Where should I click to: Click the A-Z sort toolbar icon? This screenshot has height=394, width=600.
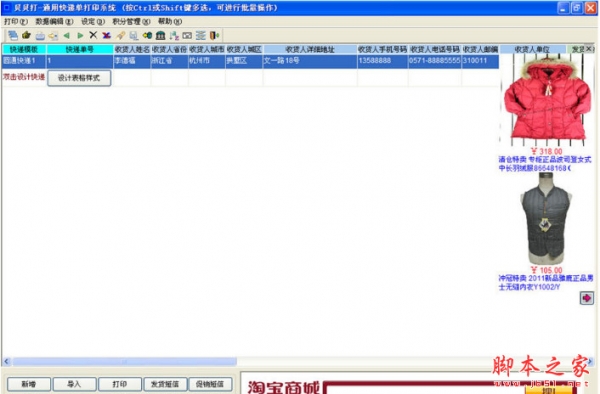tap(174, 36)
